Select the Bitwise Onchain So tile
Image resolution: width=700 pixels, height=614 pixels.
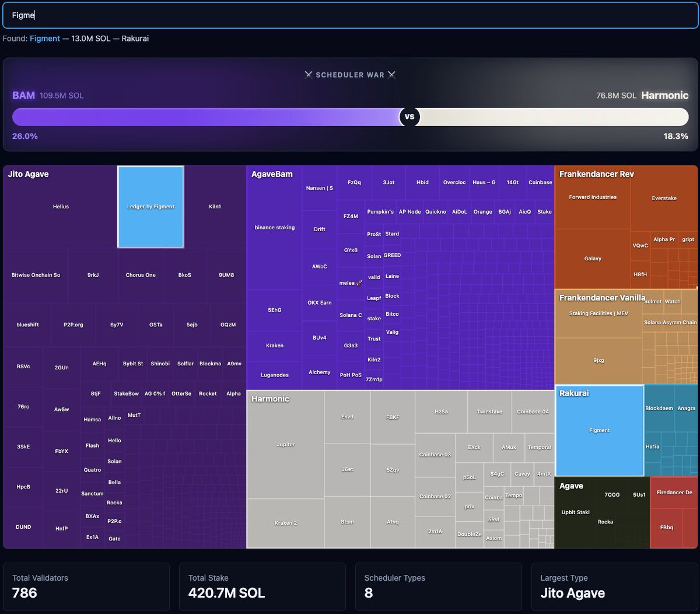[36, 275]
